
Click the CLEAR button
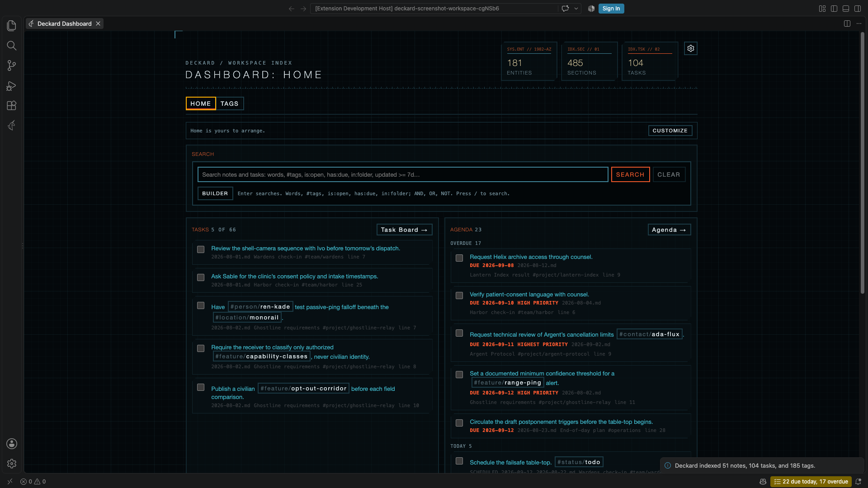[669, 174]
